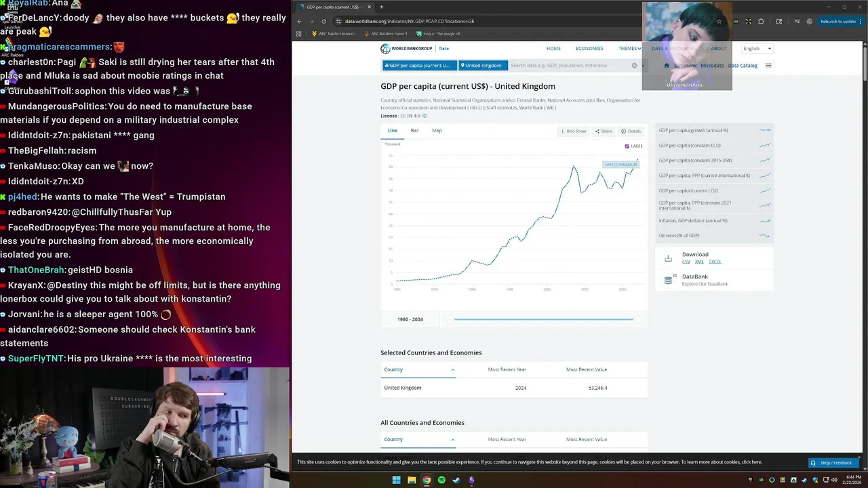868x488 pixels.
Task: Open Spotify from the taskbar
Action: tap(441, 480)
